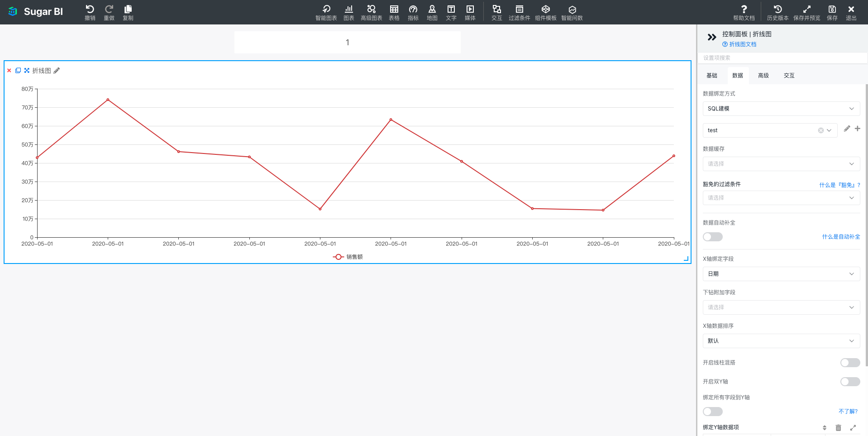Open the Interaction (交互) toolbar icon
This screenshot has height=436, width=868.
[497, 9]
